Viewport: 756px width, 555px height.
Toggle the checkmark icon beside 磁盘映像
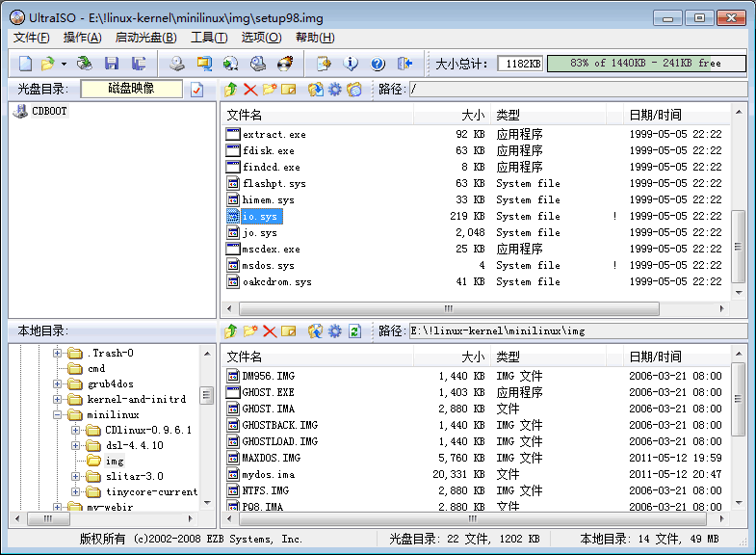(x=196, y=90)
